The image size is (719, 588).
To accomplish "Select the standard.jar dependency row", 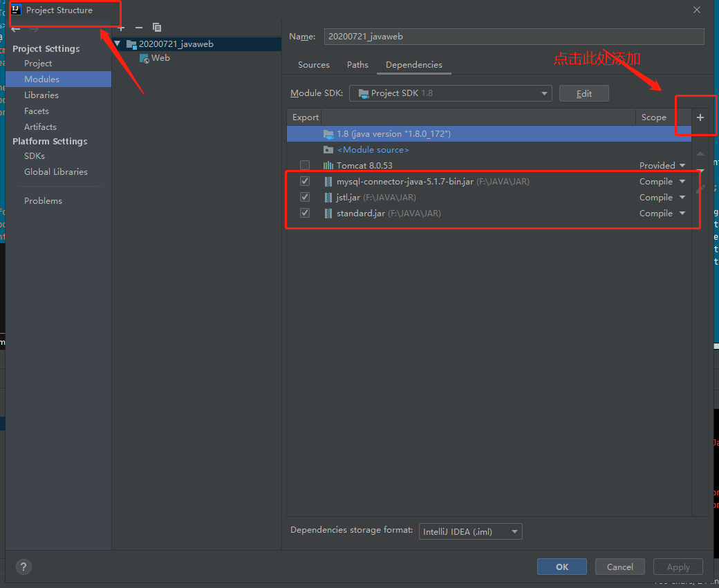I will 489,214.
